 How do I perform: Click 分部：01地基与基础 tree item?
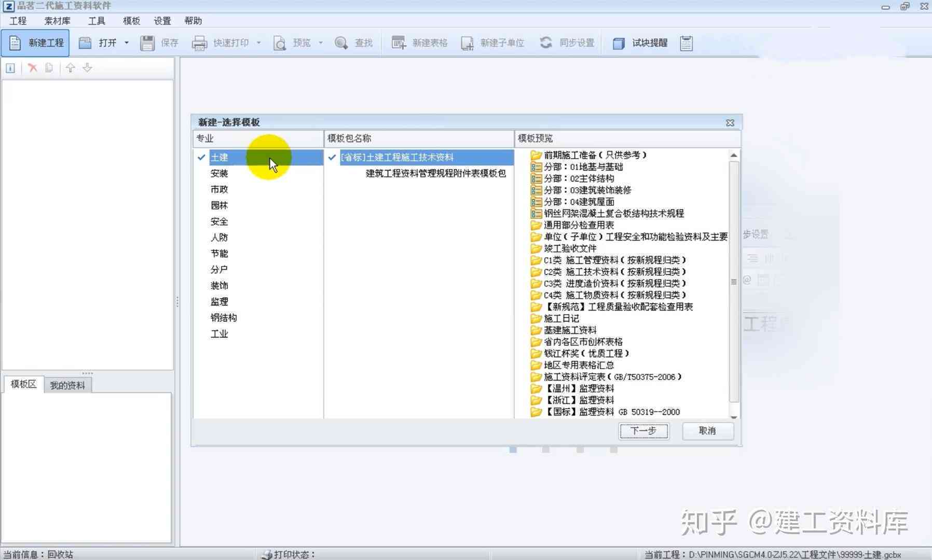coord(583,167)
